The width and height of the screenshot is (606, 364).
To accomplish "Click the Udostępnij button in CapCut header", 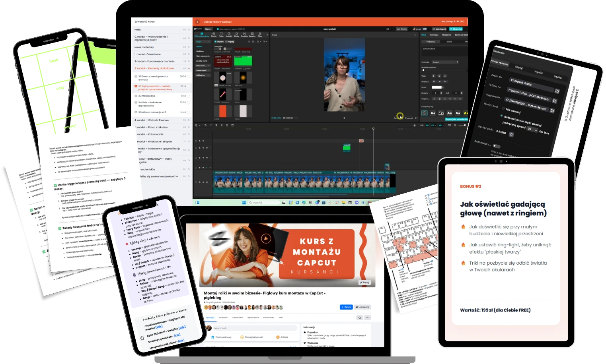I will click(x=439, y=29).
